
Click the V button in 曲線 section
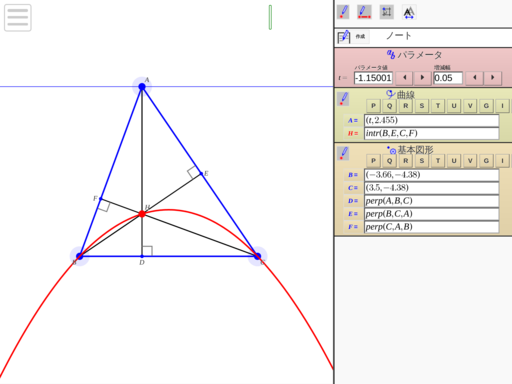pos(470,106)
